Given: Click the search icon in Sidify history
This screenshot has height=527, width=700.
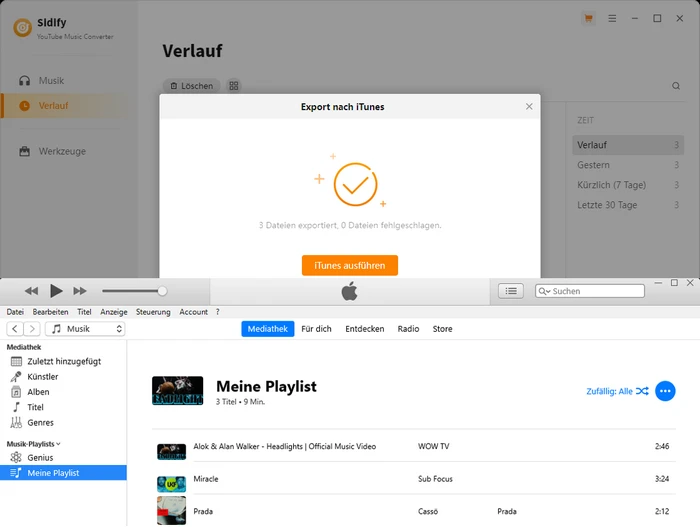Looking at the screenshot, I should tap(676, 86).
